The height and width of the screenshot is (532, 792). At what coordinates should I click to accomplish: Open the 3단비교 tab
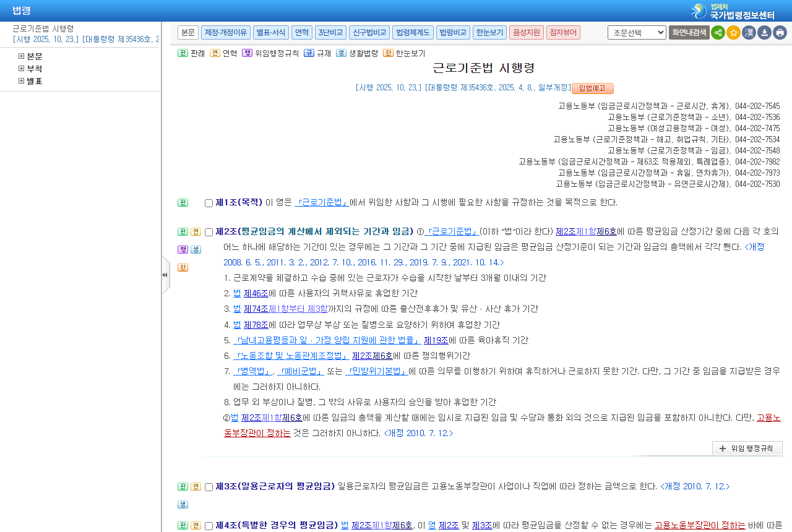coord(330,32)
